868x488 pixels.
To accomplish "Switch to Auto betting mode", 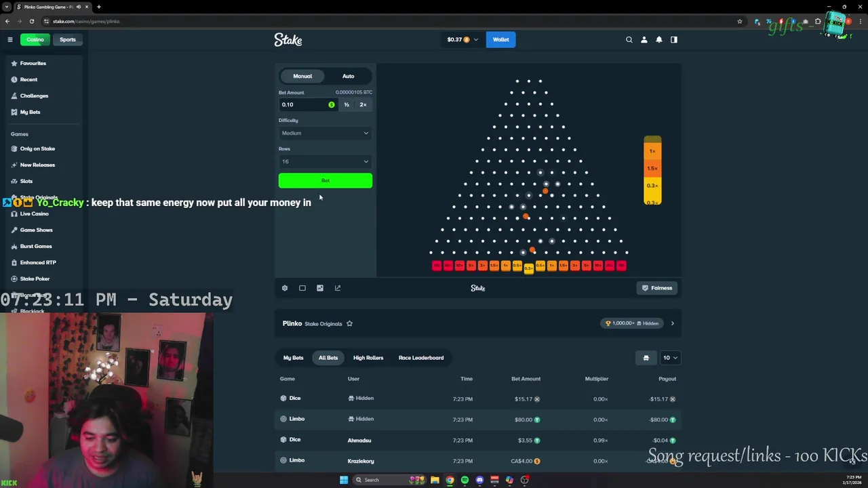I will tap(348, 76).
